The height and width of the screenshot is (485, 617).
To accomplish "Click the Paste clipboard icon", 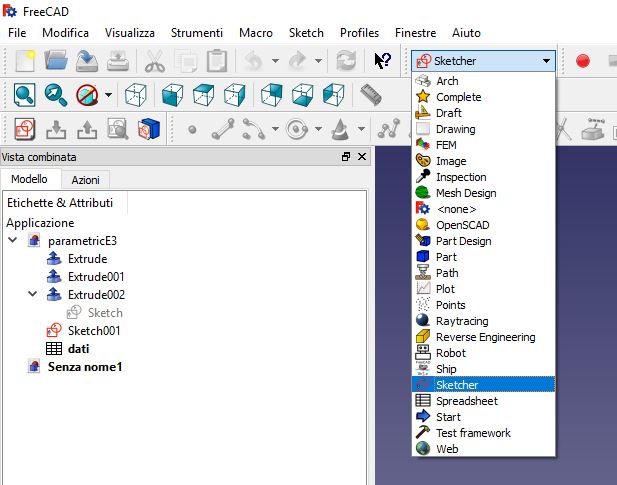I will coord(217,61).
